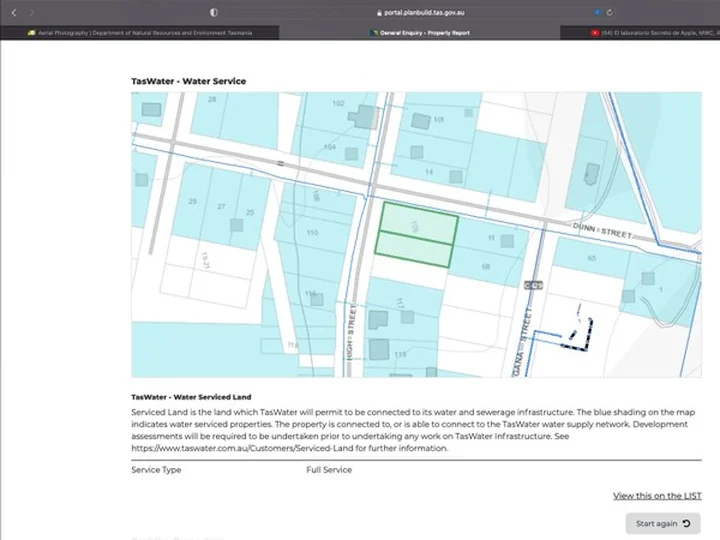Click the blue extension icon beside reload
The image size is (720, 540).
click(x=597, y=13)
